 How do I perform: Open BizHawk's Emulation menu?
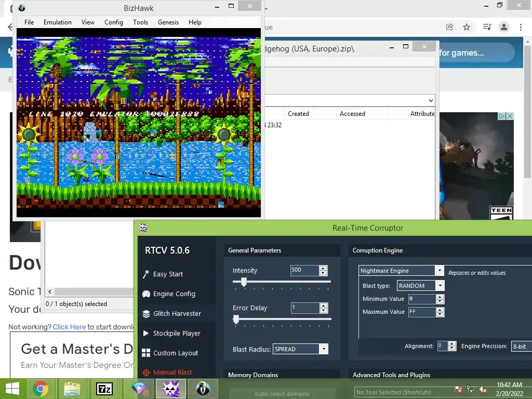point(58,22)
